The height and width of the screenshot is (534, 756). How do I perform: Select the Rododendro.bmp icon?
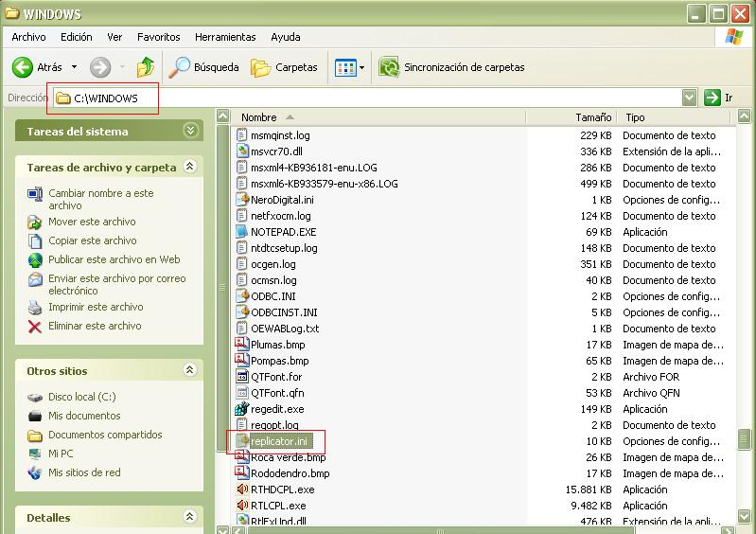pos(241,472)
